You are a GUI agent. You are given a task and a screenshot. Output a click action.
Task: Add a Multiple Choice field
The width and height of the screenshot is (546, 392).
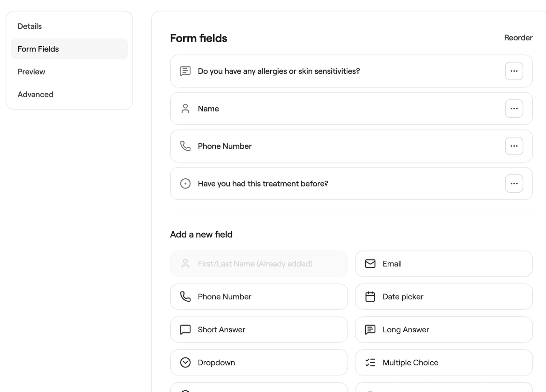[x=444, y=362]
